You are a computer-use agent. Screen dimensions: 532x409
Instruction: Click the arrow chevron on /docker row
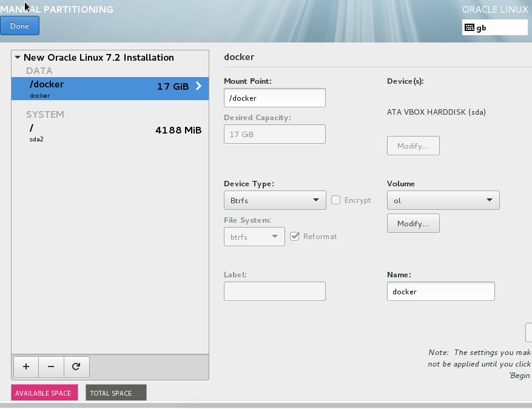pos(198,86)
